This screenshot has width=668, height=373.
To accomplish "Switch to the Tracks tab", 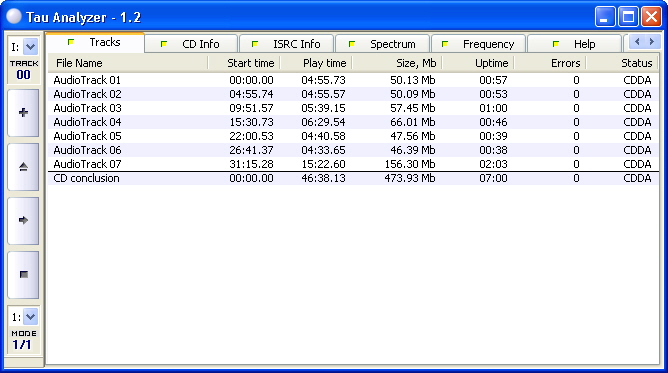I will [95, 43].
